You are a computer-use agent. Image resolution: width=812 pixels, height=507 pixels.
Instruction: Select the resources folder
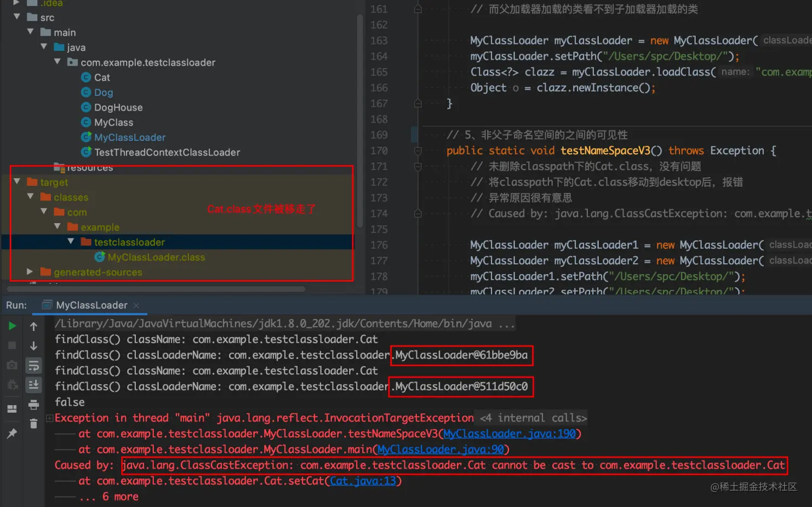pyautogui.click(x=90, y=168)
